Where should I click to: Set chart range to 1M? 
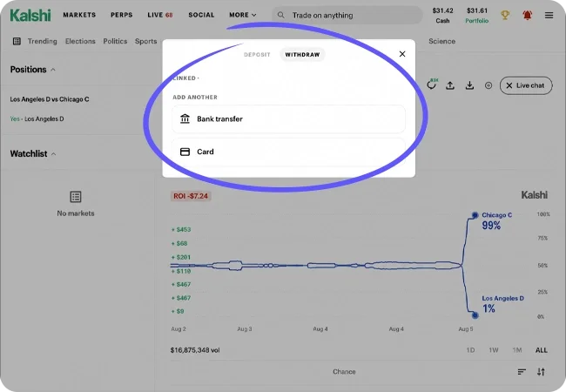click(x=517, y=350)
